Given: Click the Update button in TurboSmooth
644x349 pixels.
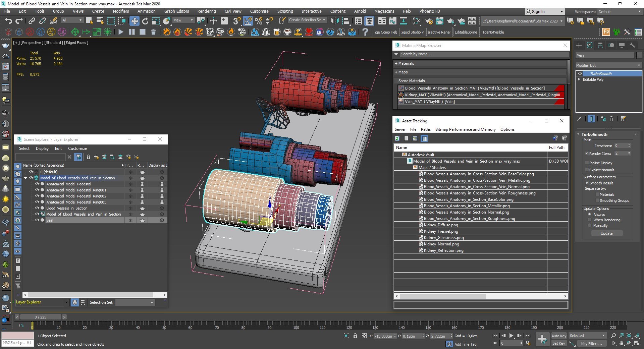Looking at the screenshot, I should coord(606,233).
